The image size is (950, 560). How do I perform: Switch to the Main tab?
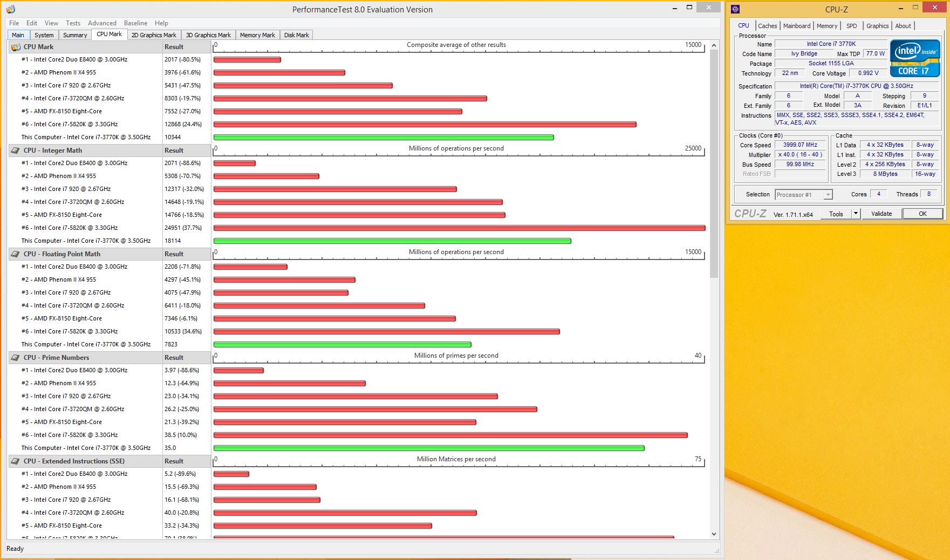(x=18, y=35)
